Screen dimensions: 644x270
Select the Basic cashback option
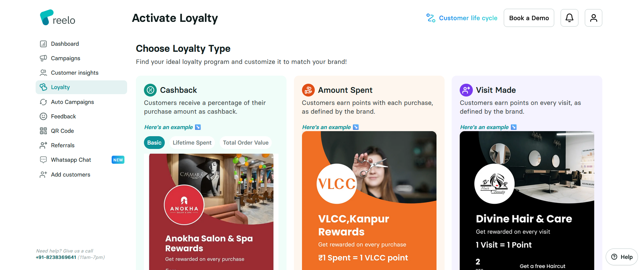point(154,142)
